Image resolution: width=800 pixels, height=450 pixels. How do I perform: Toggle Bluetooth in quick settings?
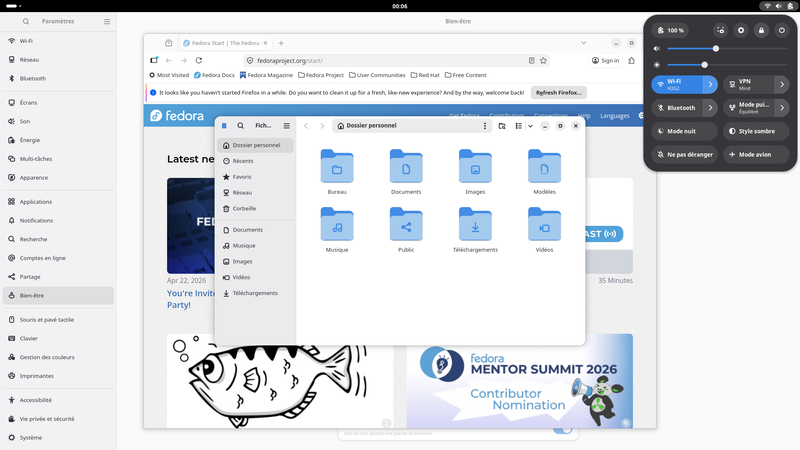tap(678, 108)
